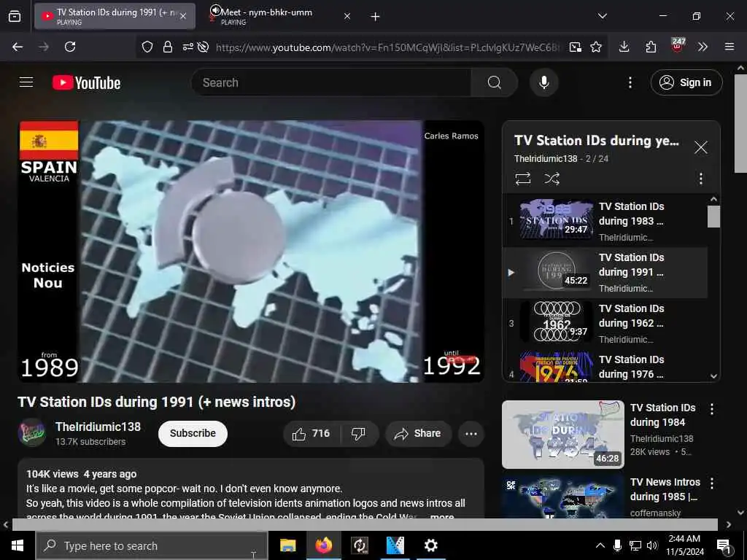Open volume control in system tray
Image resolution: width=747 pixels, height=560 pixels.
pyautogui.click(x=652, y=545)
